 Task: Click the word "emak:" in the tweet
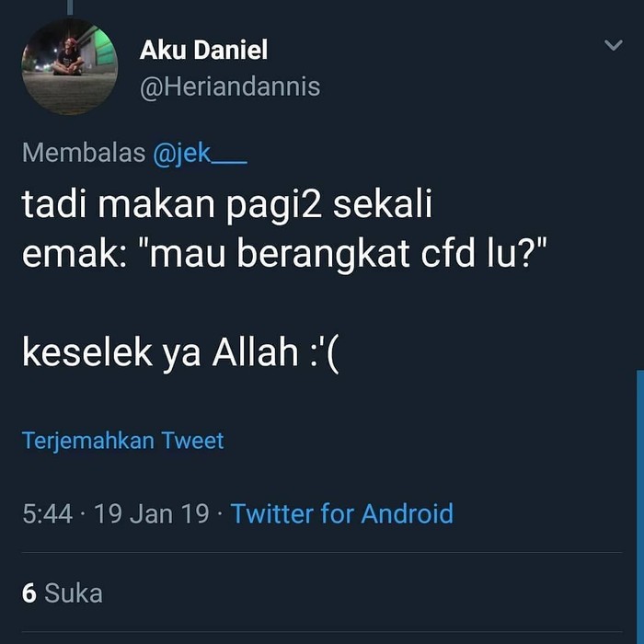(x=75, y=254)
